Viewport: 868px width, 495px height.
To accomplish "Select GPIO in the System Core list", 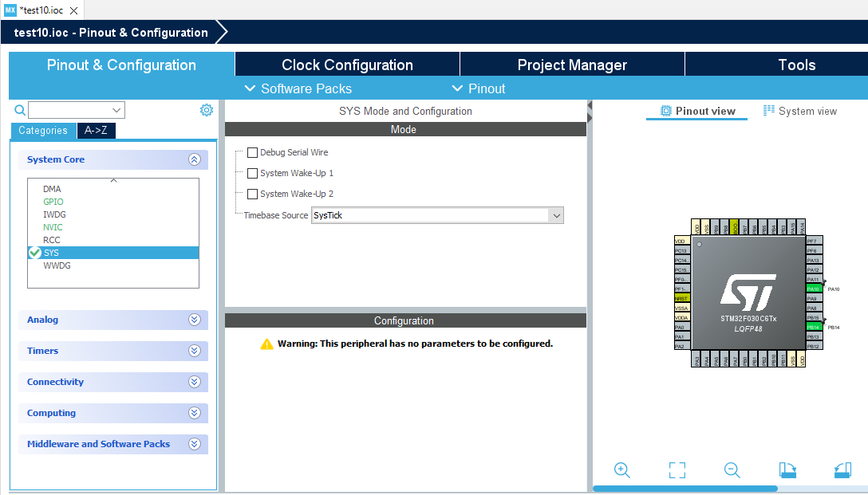I will click(53, 201).
